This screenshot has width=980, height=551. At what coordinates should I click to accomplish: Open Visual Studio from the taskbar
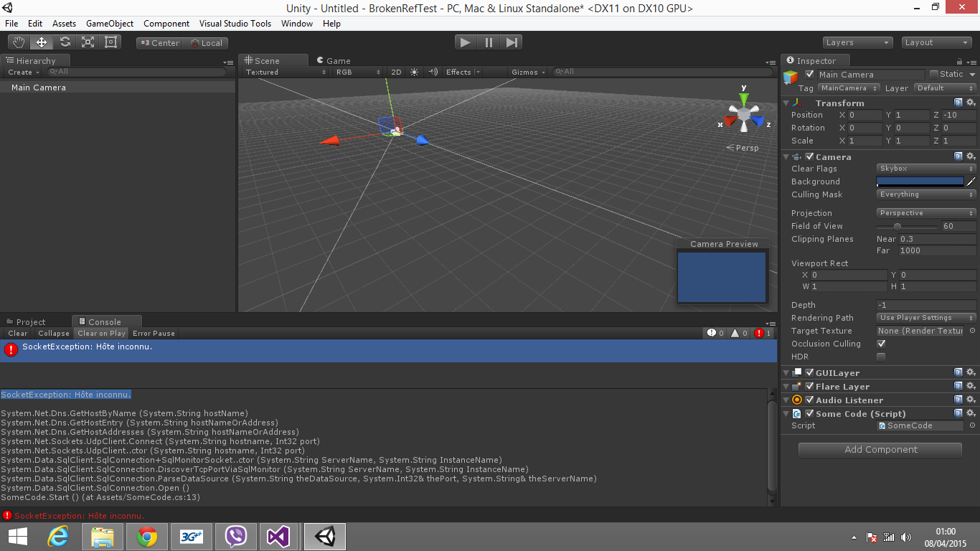click(278, 537)
